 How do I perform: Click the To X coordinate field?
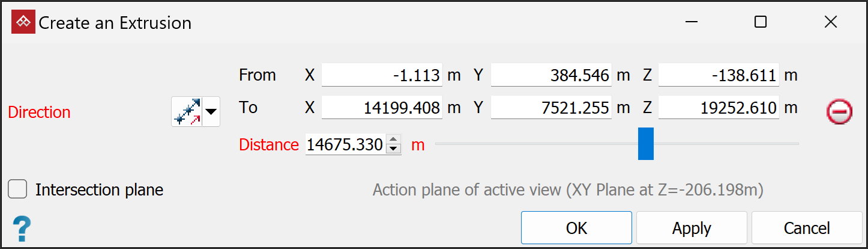(382, 108)
